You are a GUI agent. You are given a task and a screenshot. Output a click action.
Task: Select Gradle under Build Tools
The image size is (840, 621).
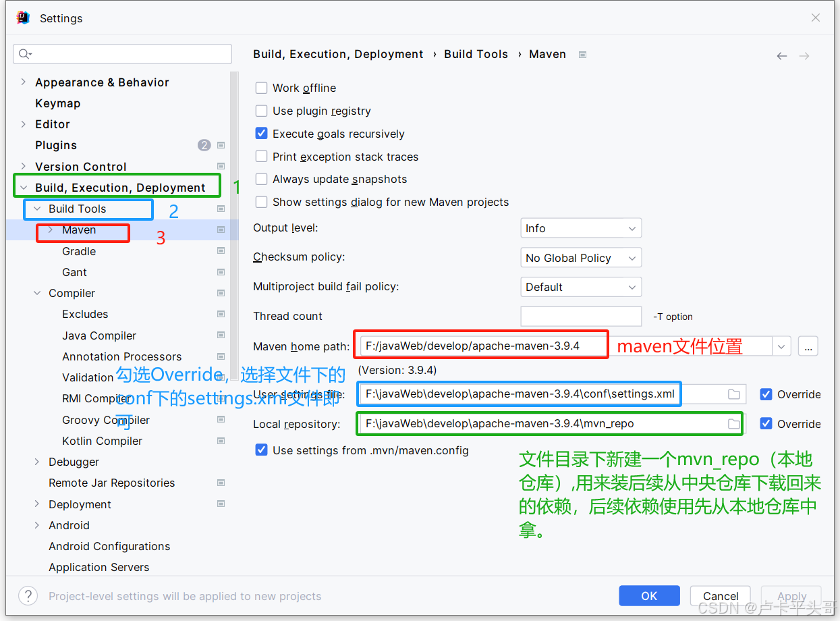pyautogui.click(x=79, y=251)
